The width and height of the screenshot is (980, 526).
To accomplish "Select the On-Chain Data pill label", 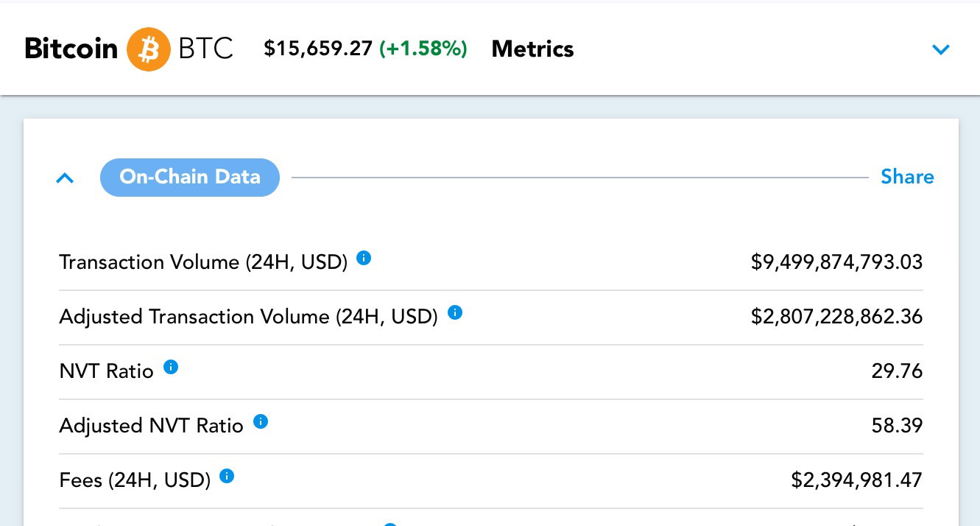I will coord(190,178).
